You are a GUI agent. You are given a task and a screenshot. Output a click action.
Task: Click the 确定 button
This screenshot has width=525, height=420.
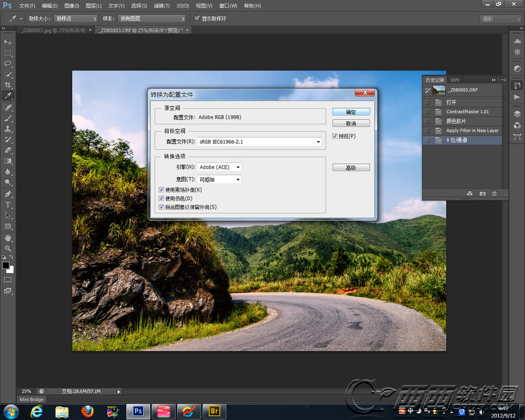pyautogui.click(x=351, y=112)
